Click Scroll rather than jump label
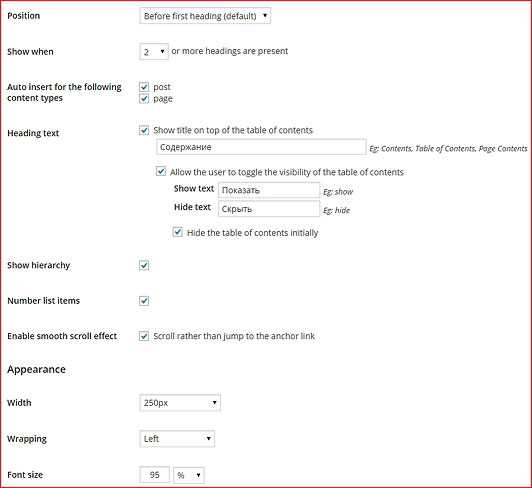This screenshot has width=532, height=488. click(x=234, y=336)
